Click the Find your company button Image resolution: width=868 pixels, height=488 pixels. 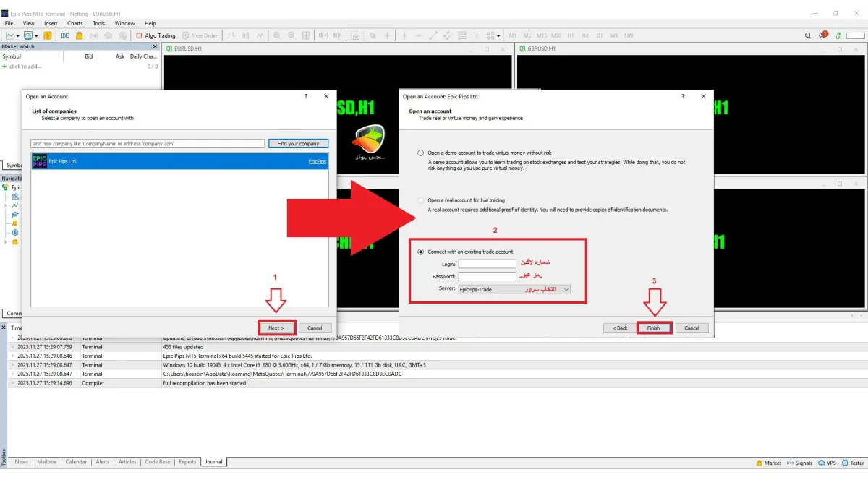(298, 144)
